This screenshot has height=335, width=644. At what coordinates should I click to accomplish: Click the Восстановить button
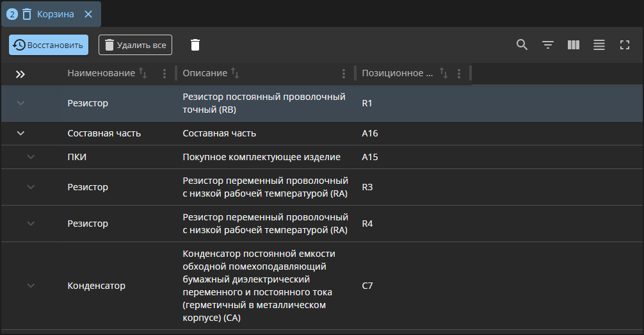click(49, 45)
